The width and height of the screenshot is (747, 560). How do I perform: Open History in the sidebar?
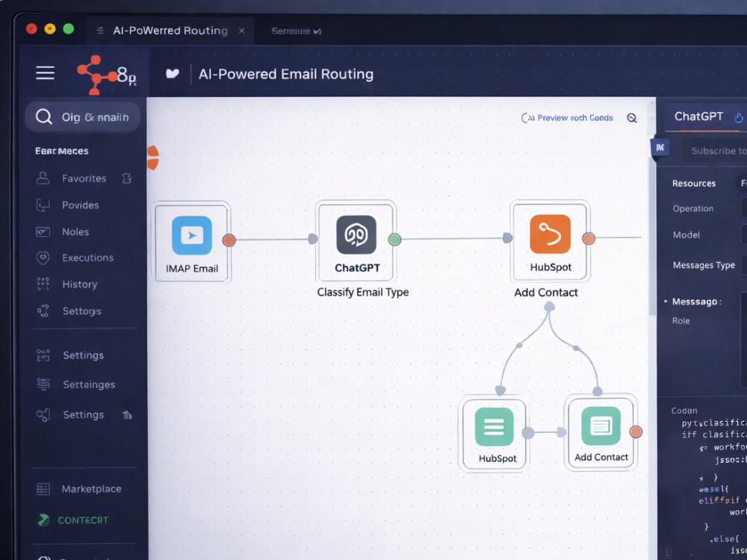[80, 284]
